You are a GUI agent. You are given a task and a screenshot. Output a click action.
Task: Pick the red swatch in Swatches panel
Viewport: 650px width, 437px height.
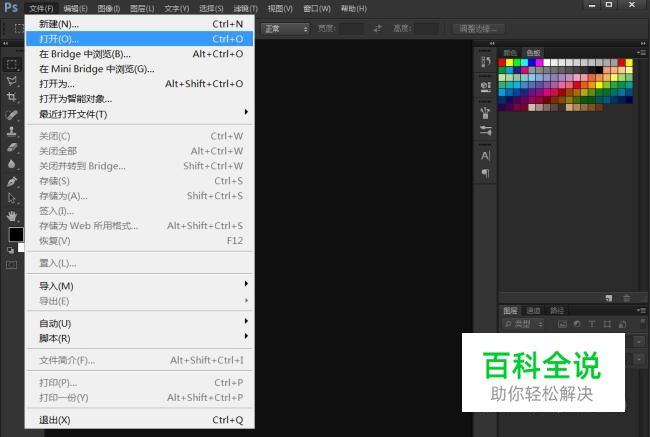(502, 63)
